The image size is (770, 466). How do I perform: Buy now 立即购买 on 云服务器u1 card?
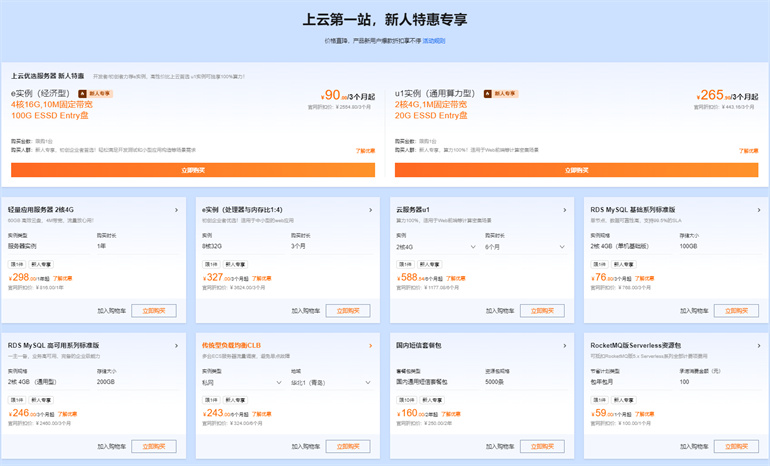tap(542, 310)
